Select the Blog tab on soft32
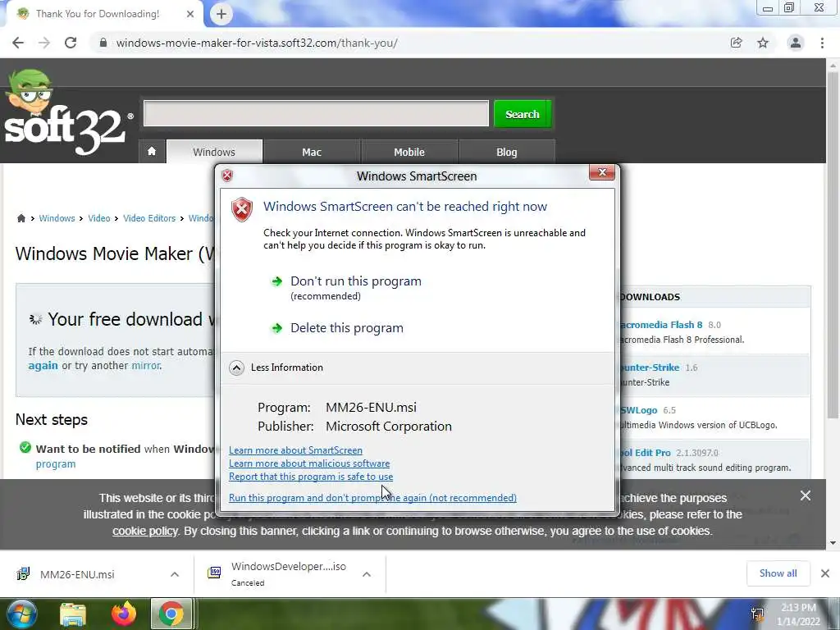 coord(507,152)
